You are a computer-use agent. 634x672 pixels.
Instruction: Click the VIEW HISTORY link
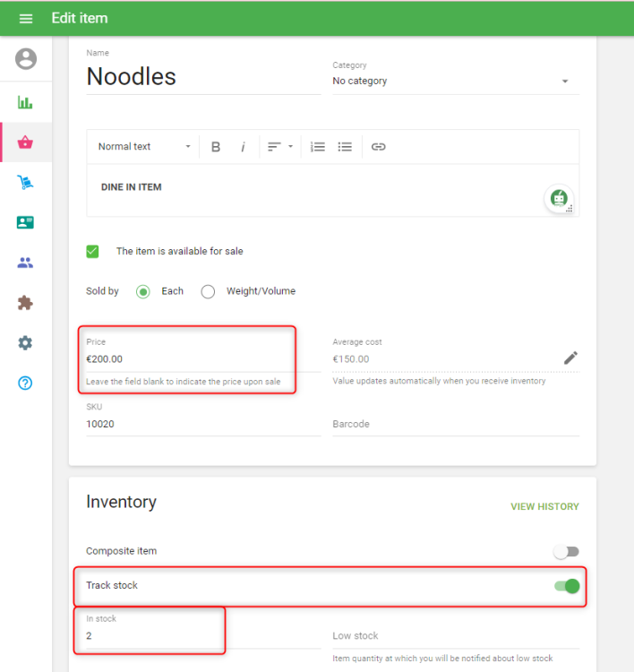click(544, 507)
